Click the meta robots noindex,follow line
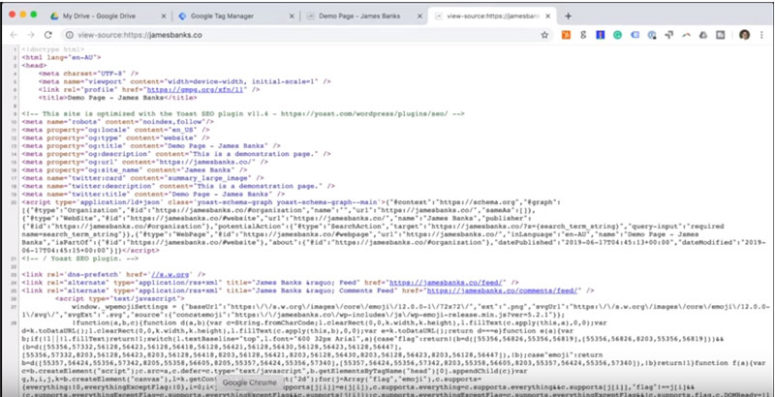The width and height of the screenshot is (775, 397). point(118,122)
